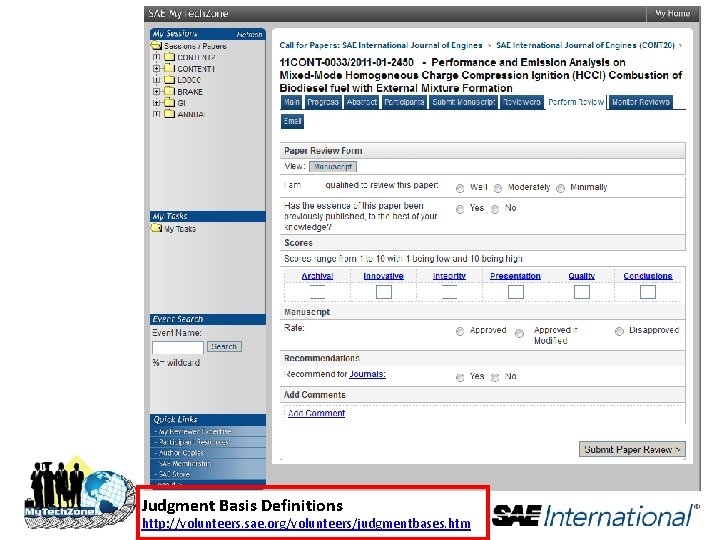Screen dimensions: 720x540
Task: Rate manuscript as Disapproved
Action: point(619,332)
